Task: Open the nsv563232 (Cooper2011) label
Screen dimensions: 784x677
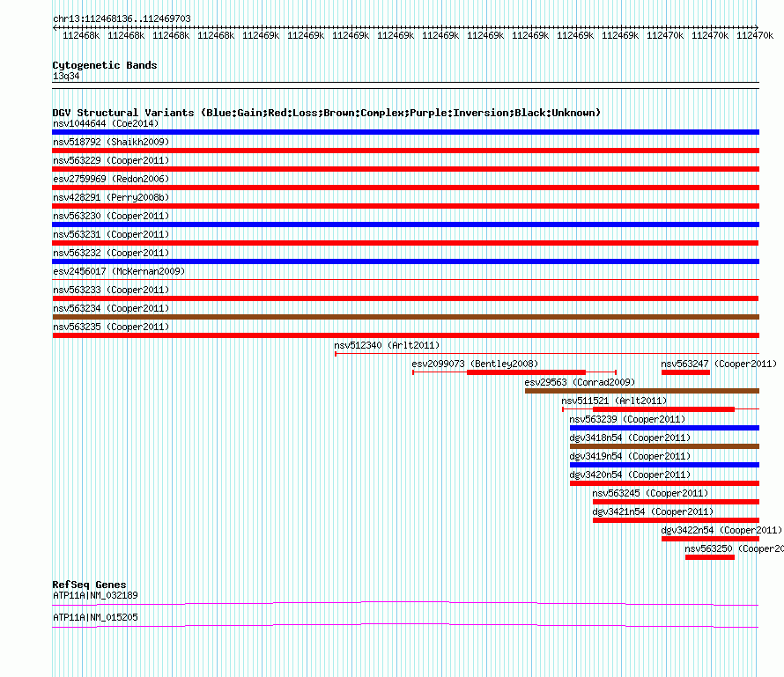Action: 111,253
